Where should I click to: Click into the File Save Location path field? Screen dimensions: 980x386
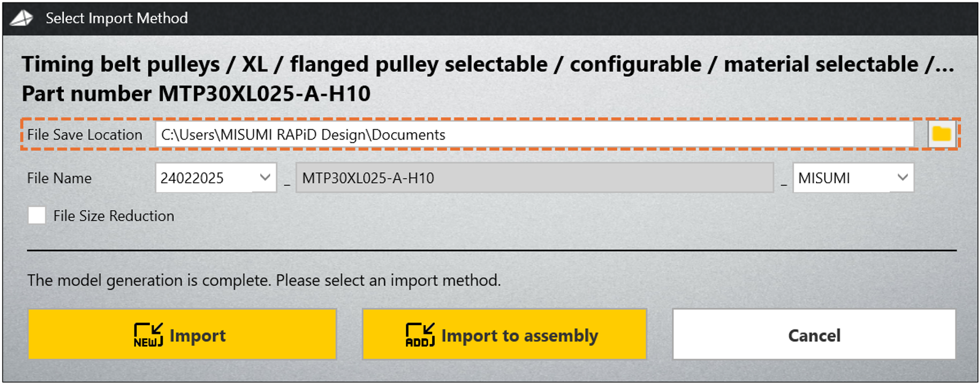[534, 135]
